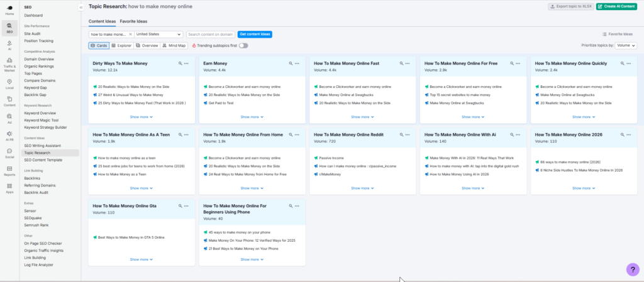Open more options on How To Make Money Online For Free card
Image resolution: width=644 pixels, height=282 pixels.
pos(518,63)
